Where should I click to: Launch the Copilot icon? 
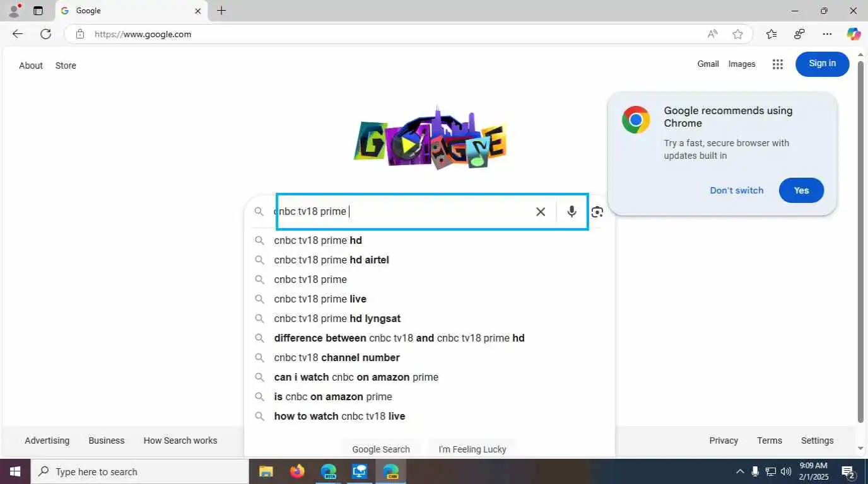(x=853, y=34)
